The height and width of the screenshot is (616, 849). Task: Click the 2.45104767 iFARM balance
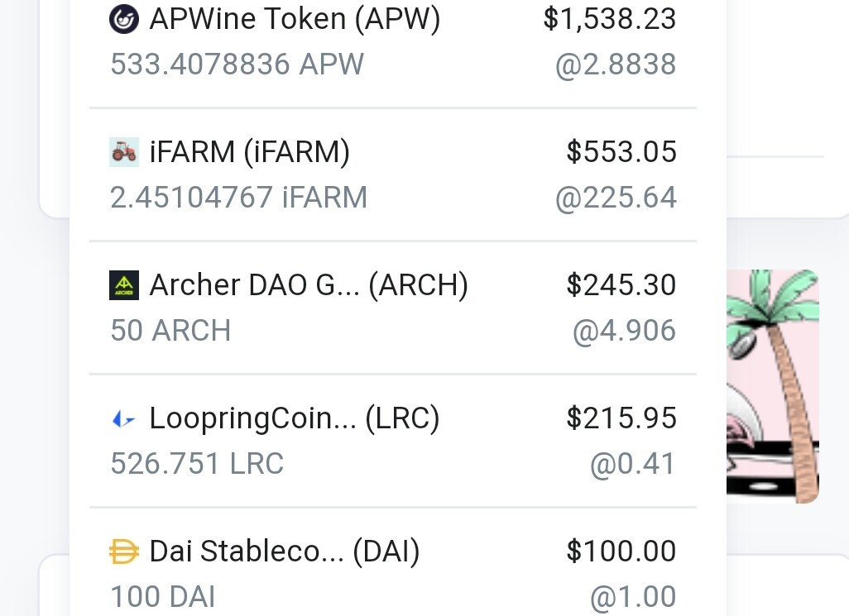pos(239,198)
